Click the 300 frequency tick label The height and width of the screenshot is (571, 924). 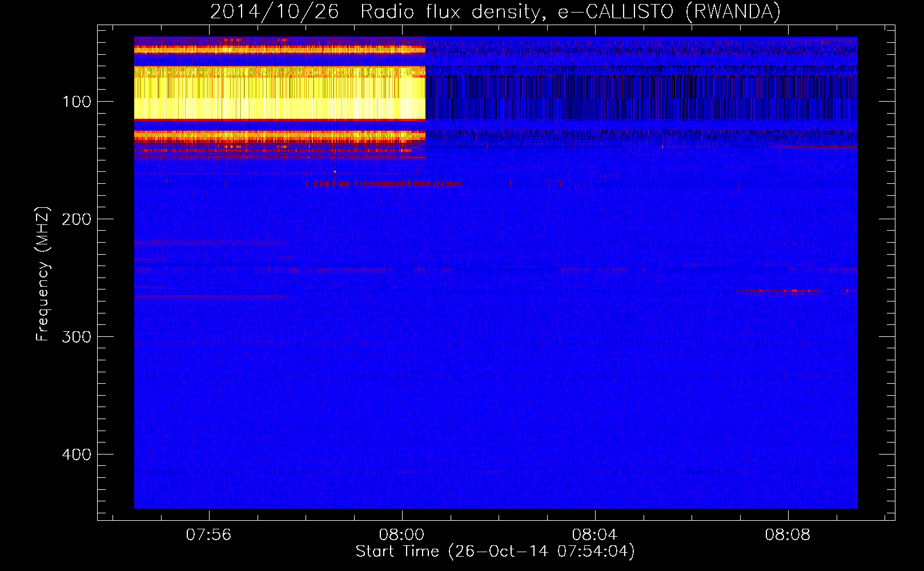tap(77, 337)
